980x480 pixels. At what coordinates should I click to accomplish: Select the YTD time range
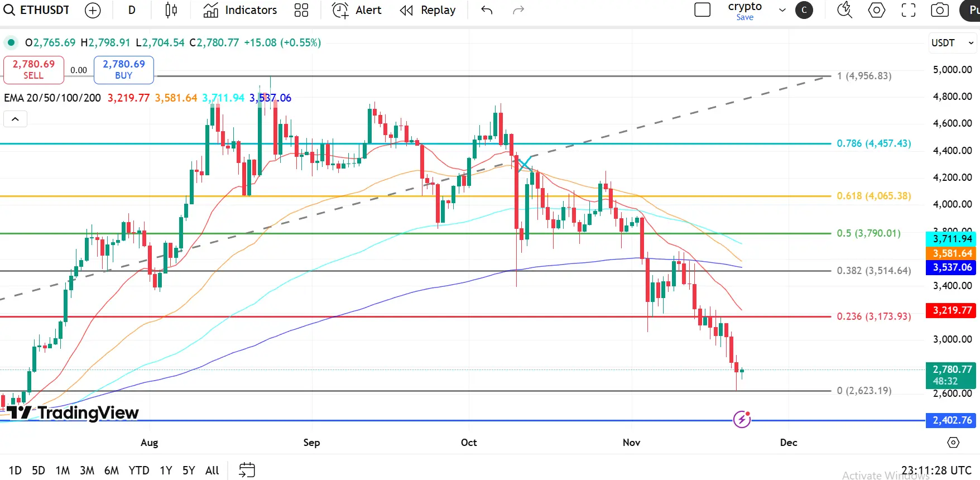pos(139,471)
